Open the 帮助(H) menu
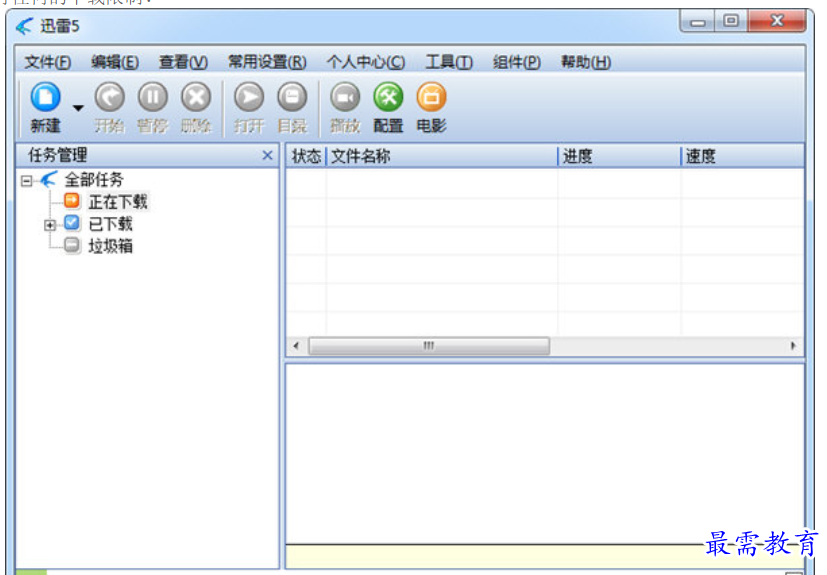 pyautogui.click(x=585, y=62)
